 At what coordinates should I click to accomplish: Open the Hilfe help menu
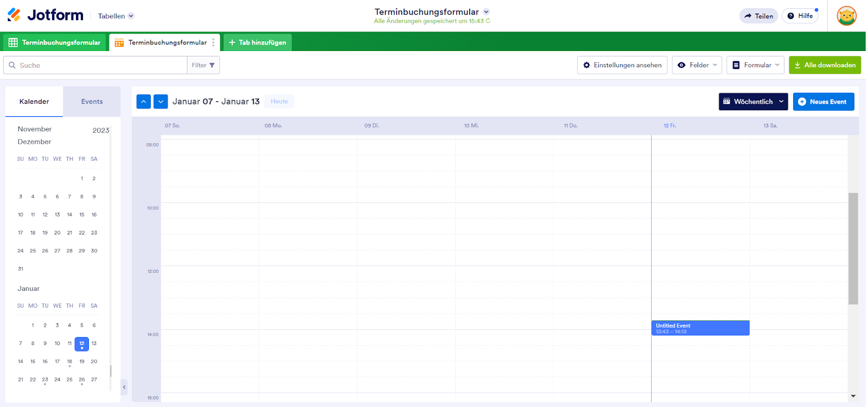click(800, 16)
